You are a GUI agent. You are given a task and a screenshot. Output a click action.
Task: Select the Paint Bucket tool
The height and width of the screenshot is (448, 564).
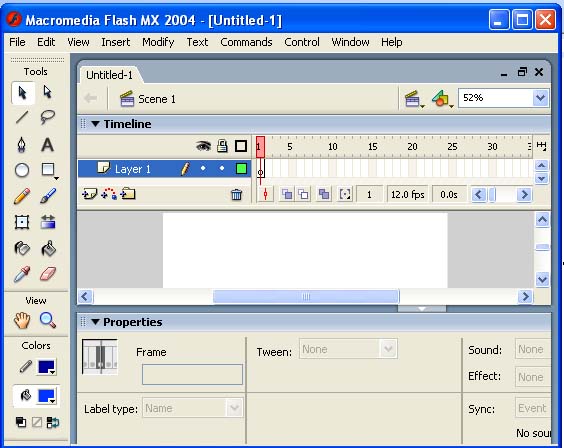[x=48, y=248]
